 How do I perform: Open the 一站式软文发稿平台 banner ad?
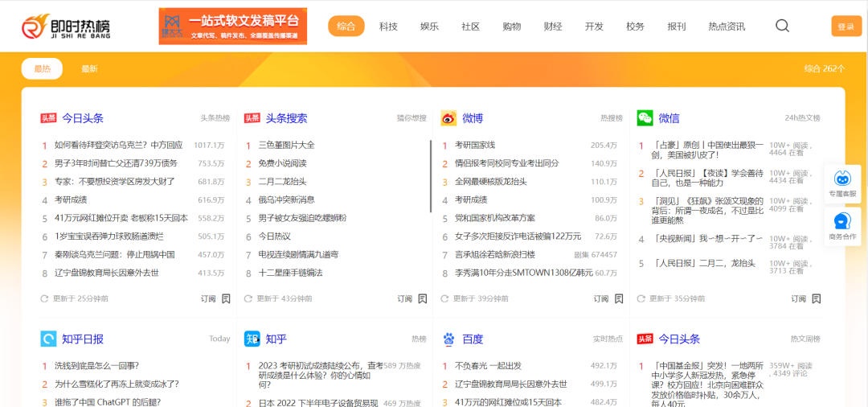tap(232, 26)
